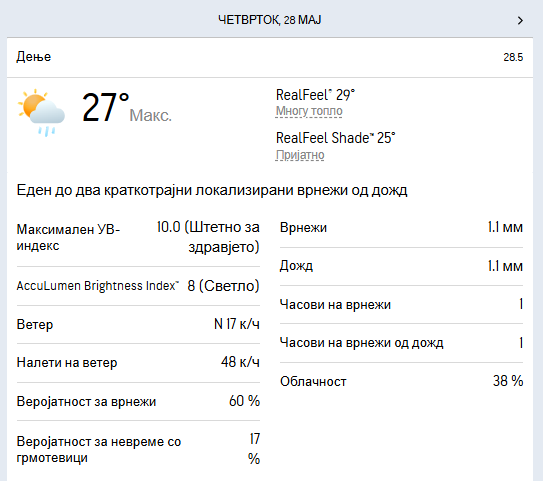This screenshot has height=481, width=543.
Task: Go to next day with right chevron
Action: click(520, 20)
